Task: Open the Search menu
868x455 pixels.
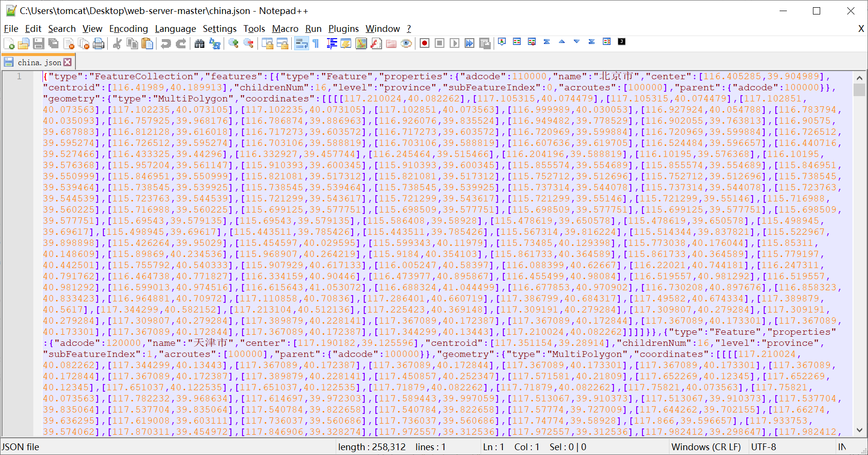Action: tap(62, 29)
